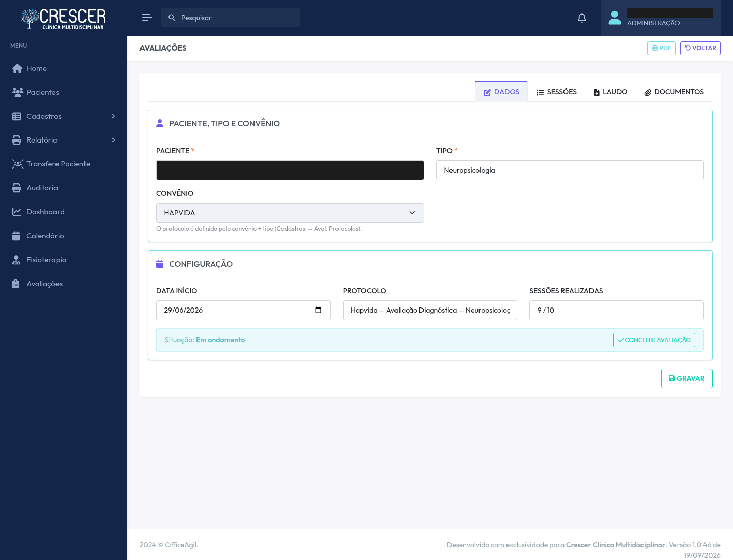Click the Voltar button
This screenshot has height=560, width=733.
[x=700, y=48]
